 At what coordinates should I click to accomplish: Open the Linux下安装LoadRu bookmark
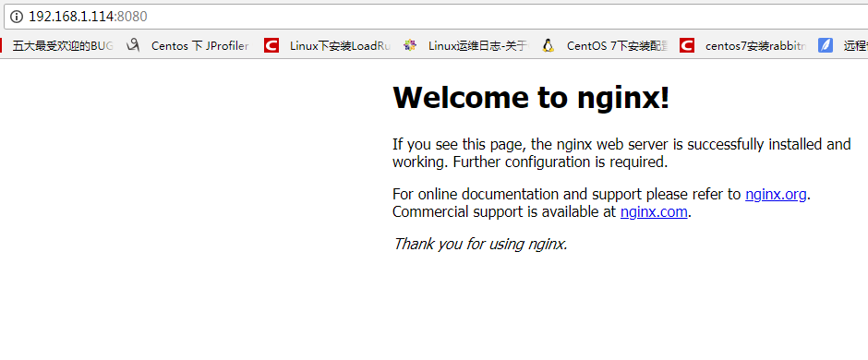[x=341, y=46]
